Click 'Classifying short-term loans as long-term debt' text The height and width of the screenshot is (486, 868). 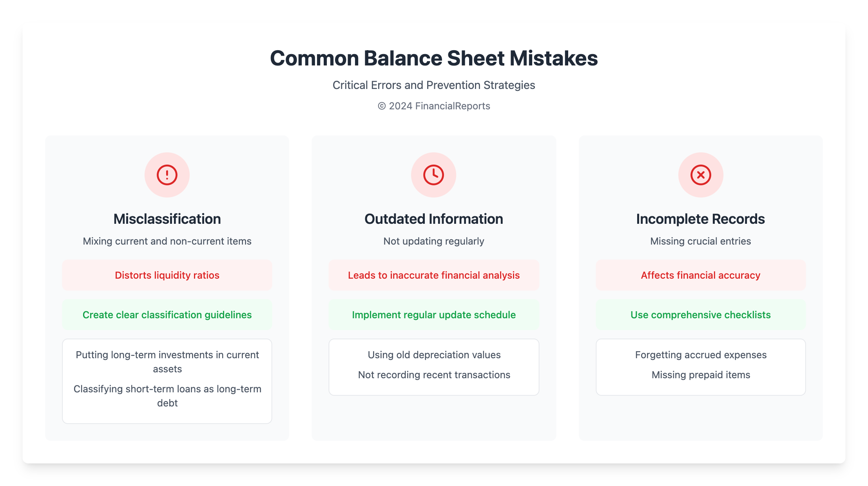[x=167, y=395]
